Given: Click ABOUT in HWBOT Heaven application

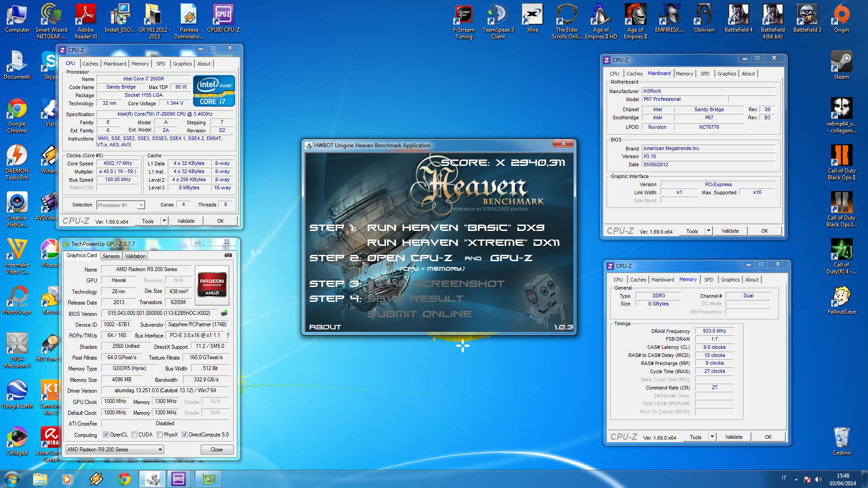Looking at the screenshot, I should (325, 327).
